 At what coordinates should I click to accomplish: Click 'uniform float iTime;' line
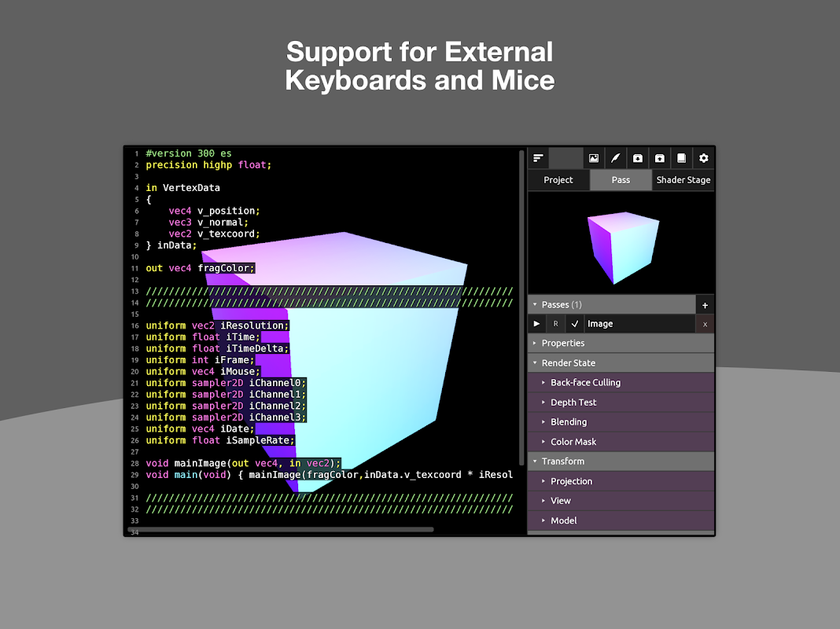pos(203,337)
